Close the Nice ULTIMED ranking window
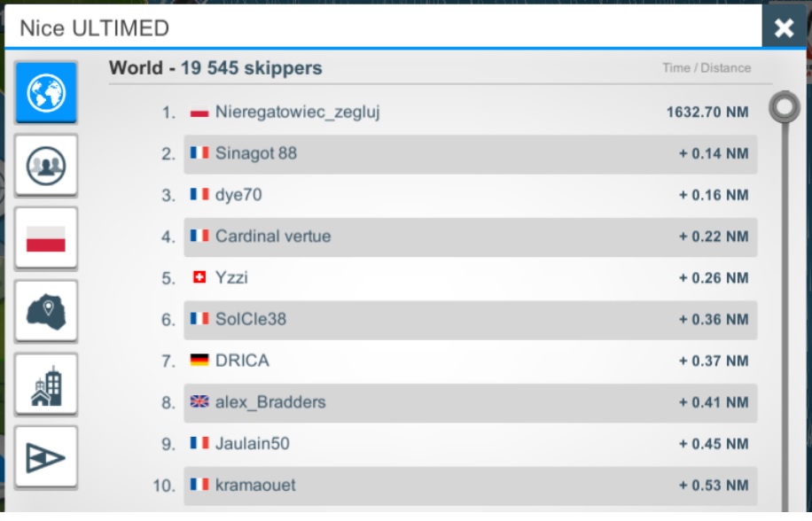The height and width of the screenshot is (521, 812). (x=784, y=28)
